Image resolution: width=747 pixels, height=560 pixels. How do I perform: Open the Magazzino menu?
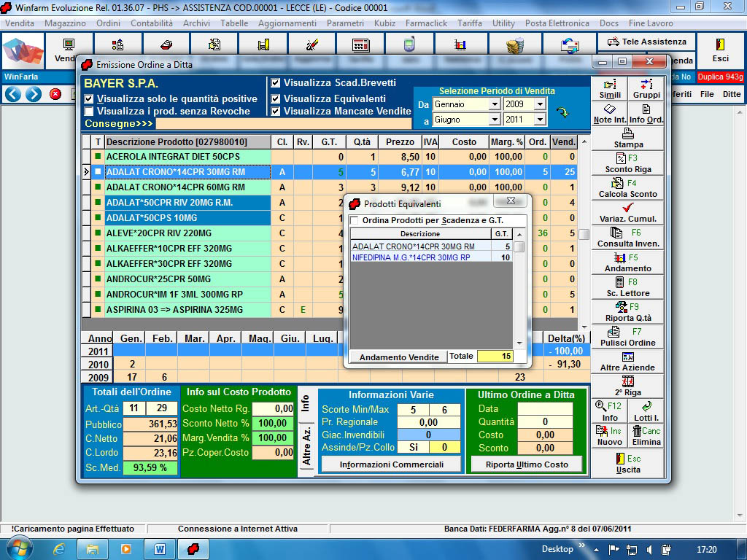[65, 23]
